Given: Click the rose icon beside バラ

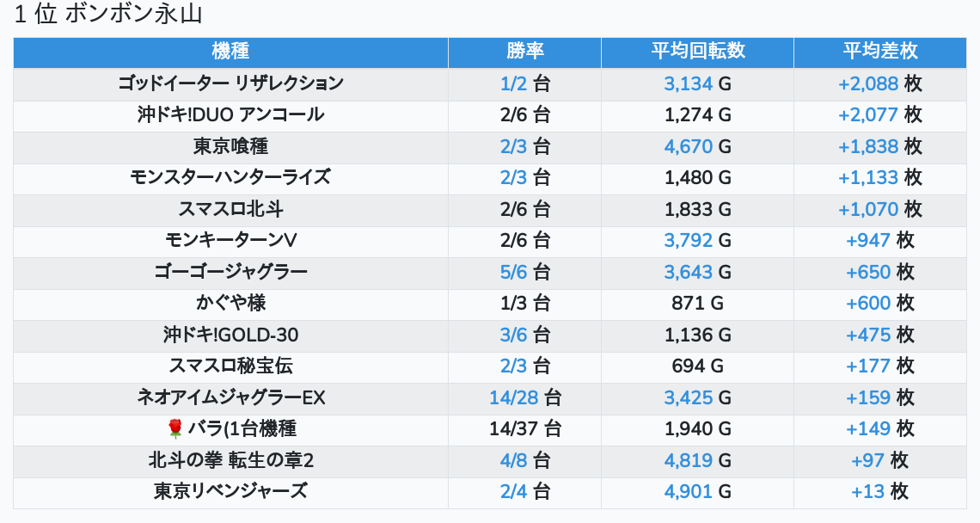Looking at the screenshot, I should [175, 429].
